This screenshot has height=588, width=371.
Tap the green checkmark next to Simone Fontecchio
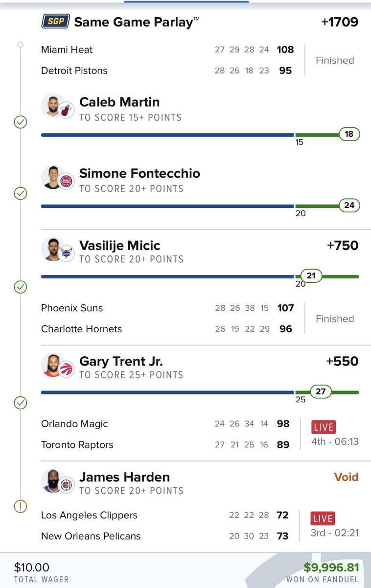tap(20, 193)
